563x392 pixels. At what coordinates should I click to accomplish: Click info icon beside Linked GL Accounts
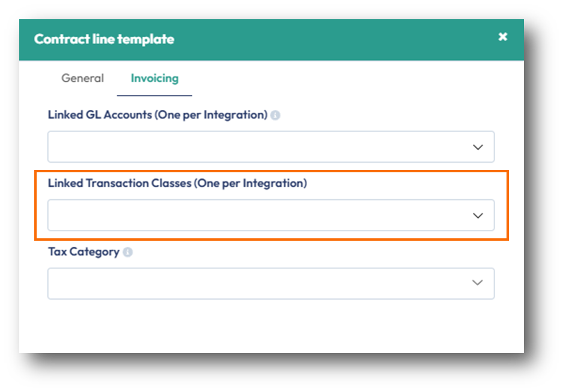point(275,115)
